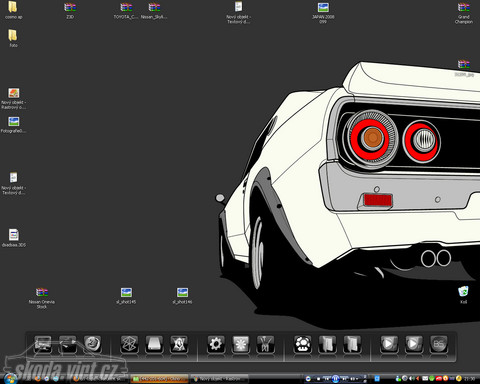480x384 pixels.
Task: Open the hard drive dock icon
Action: point(154,344)
